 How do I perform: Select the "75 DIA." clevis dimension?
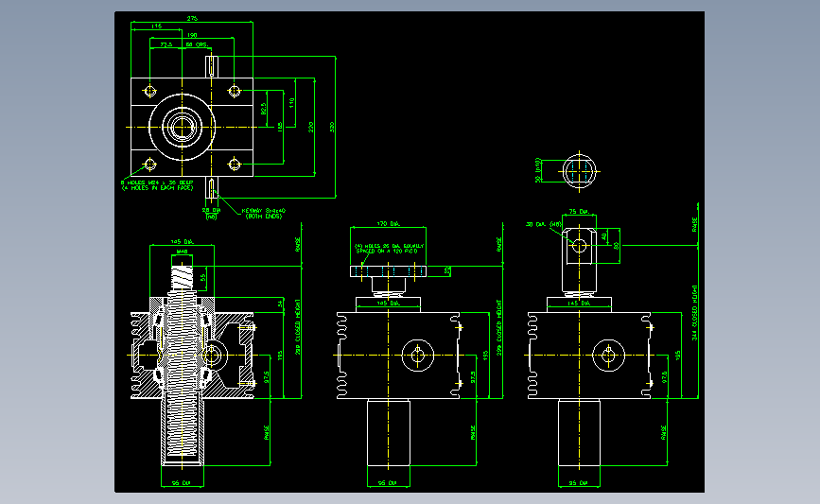579,212
